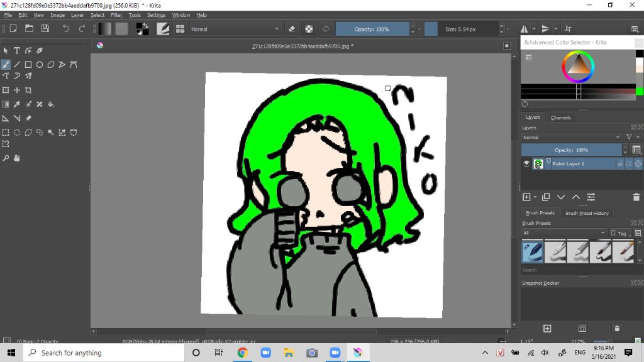Move layer up with chevron button
The image size is (644, 362).
(576, 197)
